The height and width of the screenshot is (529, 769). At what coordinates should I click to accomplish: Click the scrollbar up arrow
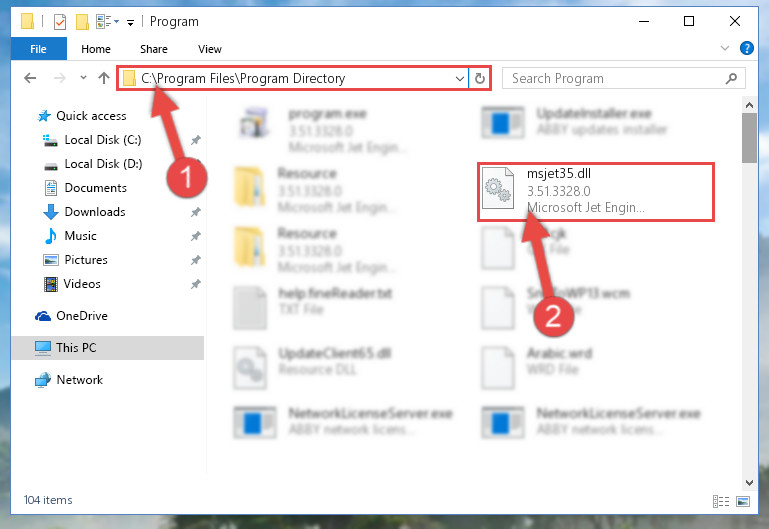(x=749, y=104)
